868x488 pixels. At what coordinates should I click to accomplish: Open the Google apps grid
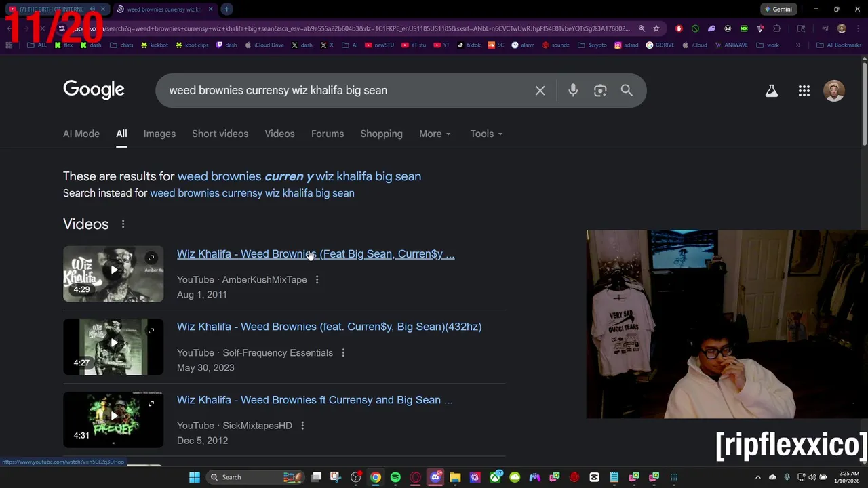(804, 91)
